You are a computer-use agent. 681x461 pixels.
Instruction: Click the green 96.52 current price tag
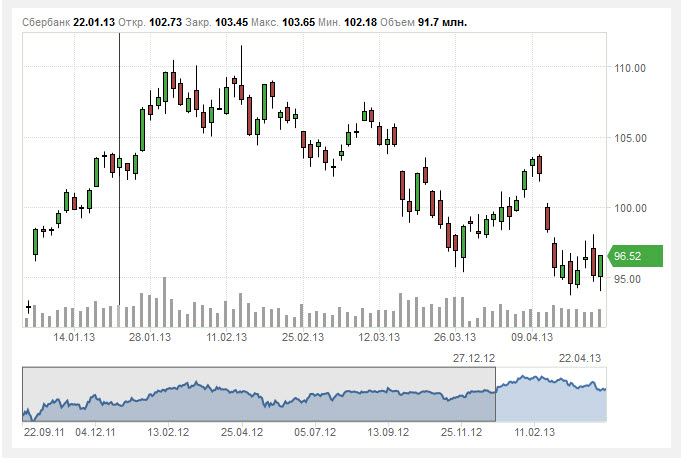630,256
